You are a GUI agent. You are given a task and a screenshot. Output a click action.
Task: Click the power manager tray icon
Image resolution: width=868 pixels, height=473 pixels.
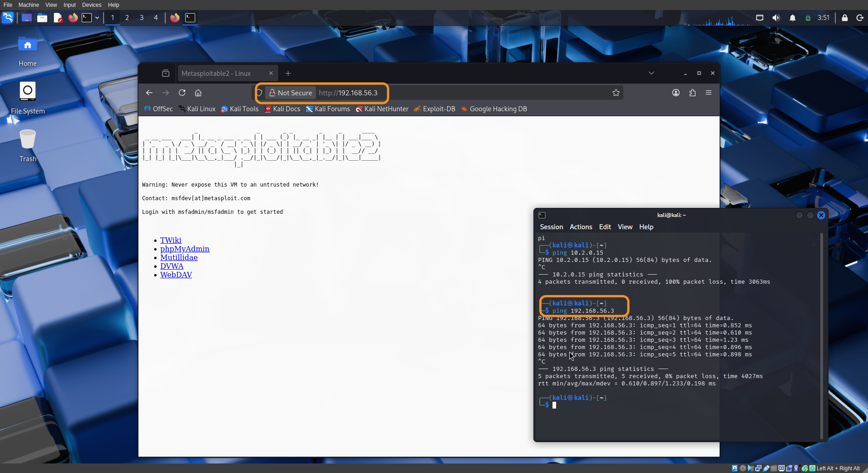coord(808,18)
